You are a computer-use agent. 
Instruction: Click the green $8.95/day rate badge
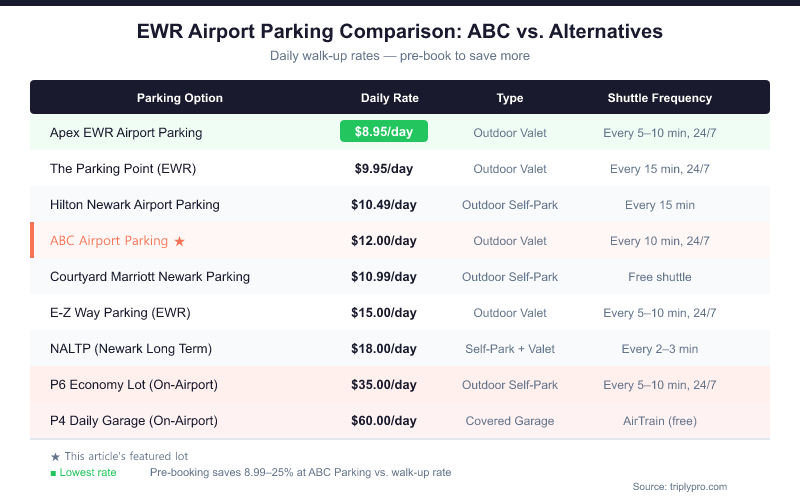[x=384, y=132]
